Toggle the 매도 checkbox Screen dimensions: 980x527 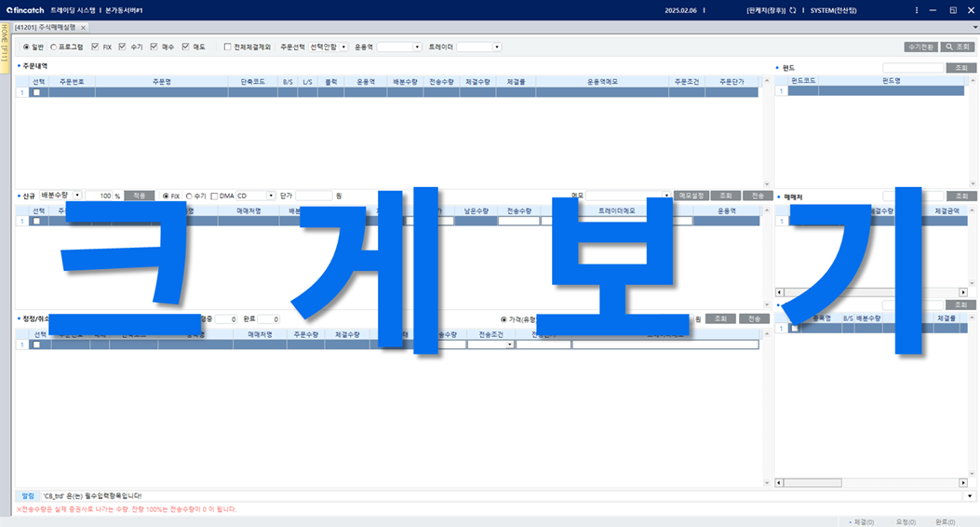(185, 47)
